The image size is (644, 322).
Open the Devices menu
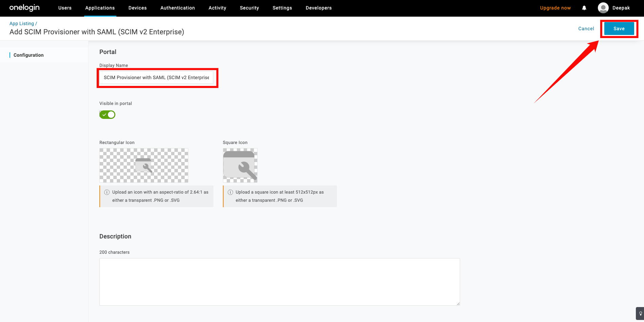pyautogui.click(x=137, y=8)
